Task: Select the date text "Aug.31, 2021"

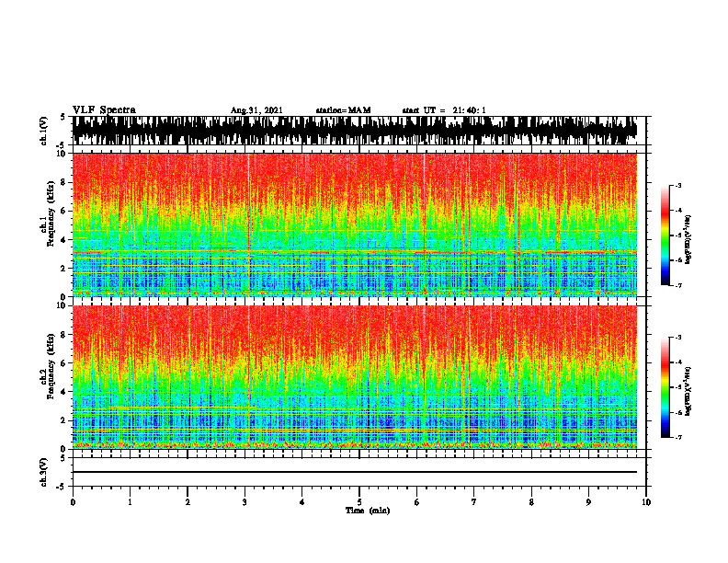Action: (256, 110)
